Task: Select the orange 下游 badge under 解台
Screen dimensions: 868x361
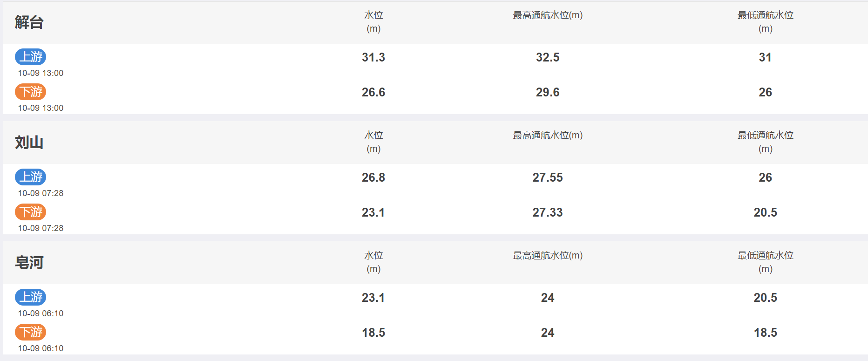Action: [x=31, y=92]
